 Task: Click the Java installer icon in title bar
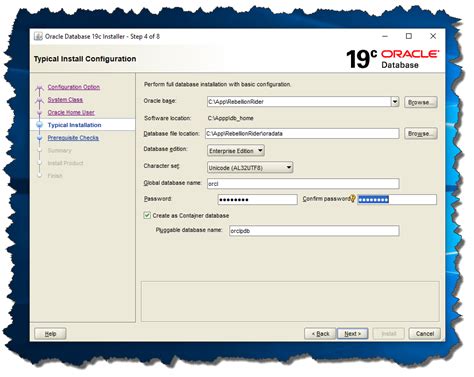coord(38,36)
